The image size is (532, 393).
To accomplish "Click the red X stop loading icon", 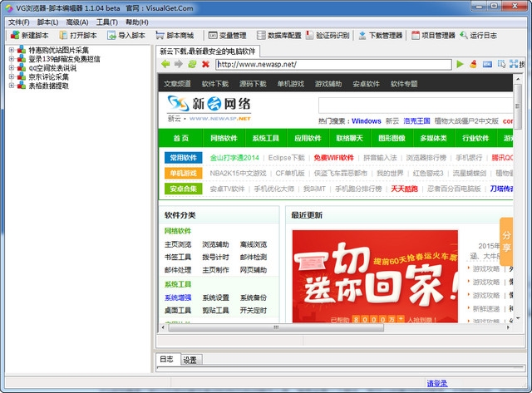I will coord(205,64).
